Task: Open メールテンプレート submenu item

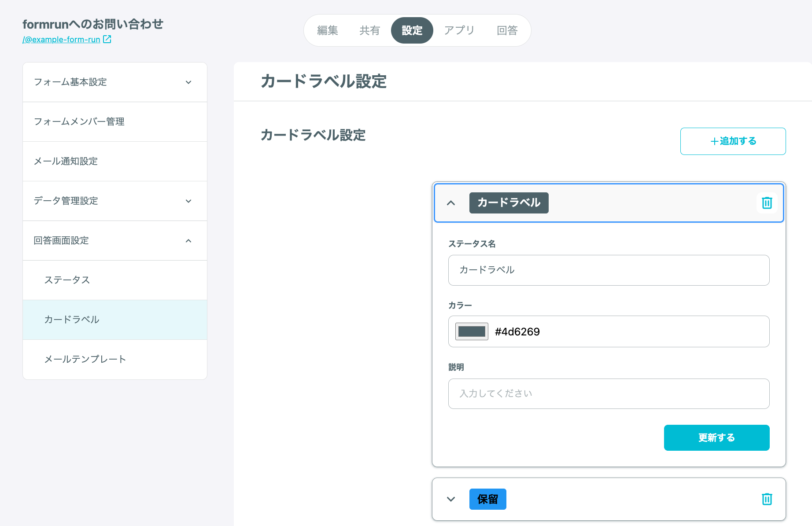Action: tap(115, 360)
